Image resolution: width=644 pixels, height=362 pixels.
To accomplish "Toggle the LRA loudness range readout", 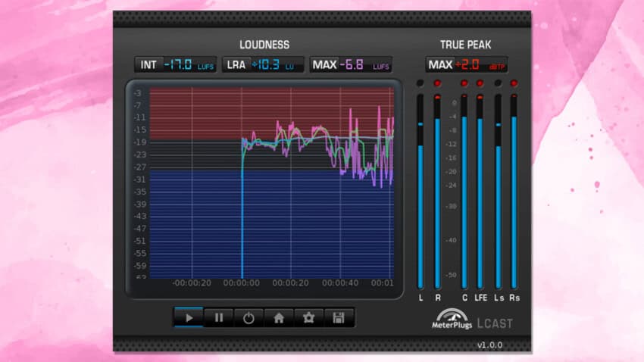I will pos(262,65).
